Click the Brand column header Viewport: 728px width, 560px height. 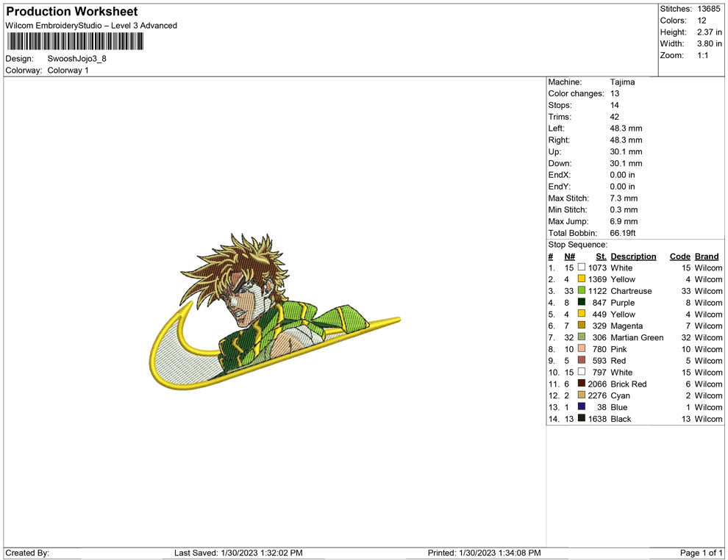(707, 256)
